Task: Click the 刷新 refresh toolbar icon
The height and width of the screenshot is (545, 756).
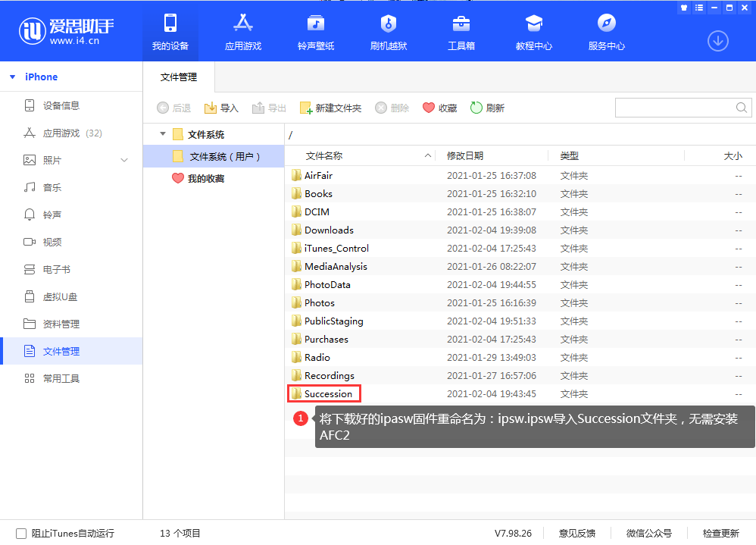Action: coord(487,108)
